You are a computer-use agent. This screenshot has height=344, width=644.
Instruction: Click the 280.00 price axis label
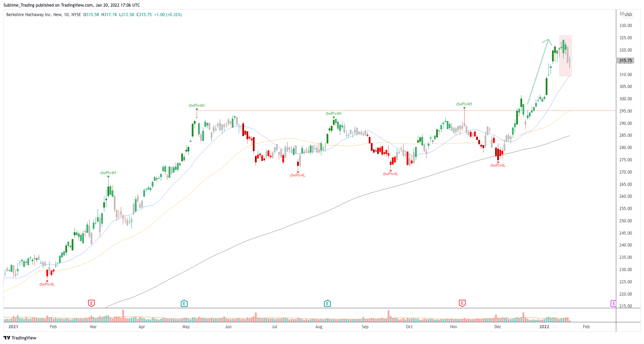coord(625,148)
